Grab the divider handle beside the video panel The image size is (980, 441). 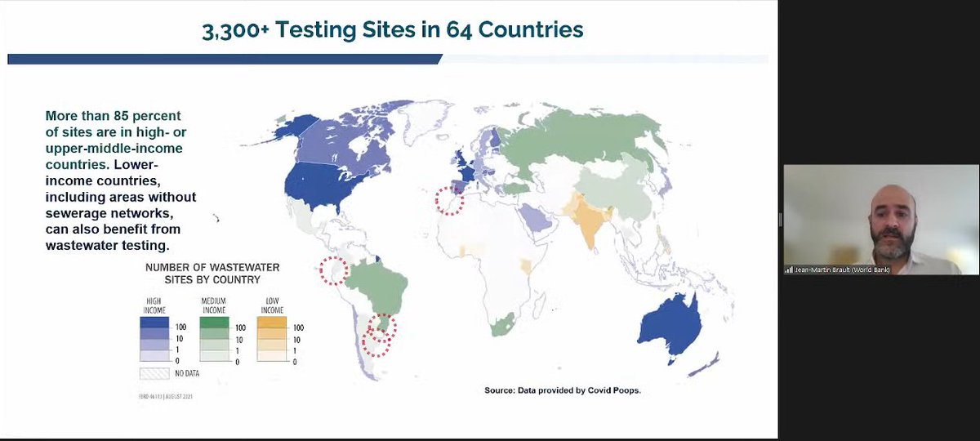(x=780, y=220)
